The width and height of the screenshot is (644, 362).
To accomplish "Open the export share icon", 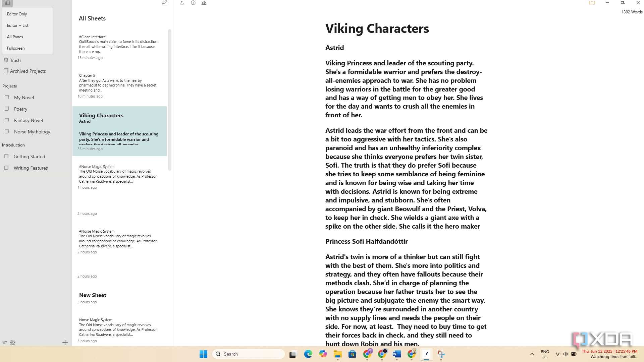I will click(182, 3).
